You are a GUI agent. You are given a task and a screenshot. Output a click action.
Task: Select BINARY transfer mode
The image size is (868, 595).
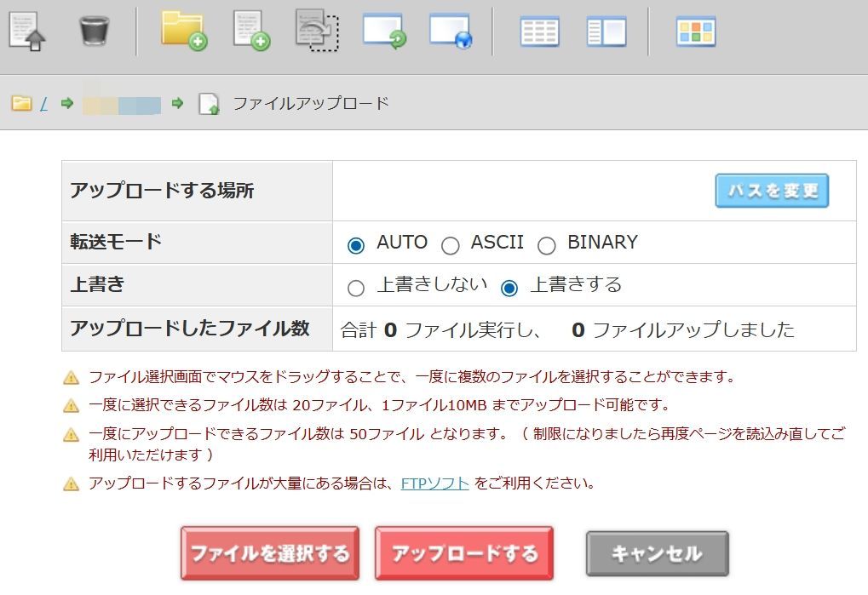point(546,245)
